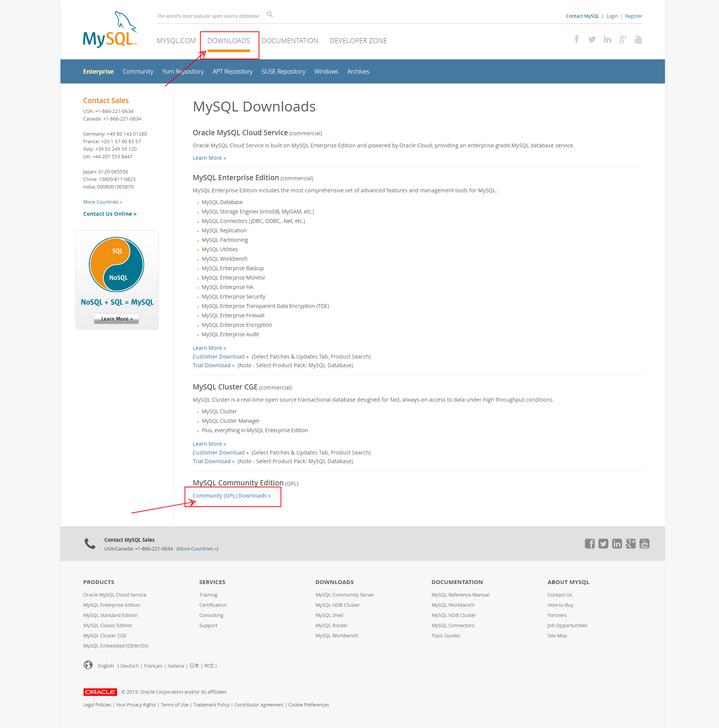The height and width of the screenshot is (728, 719).
Task: Open APT Repository submenu item
Action: pyautogui.click(x=232, y=71)
